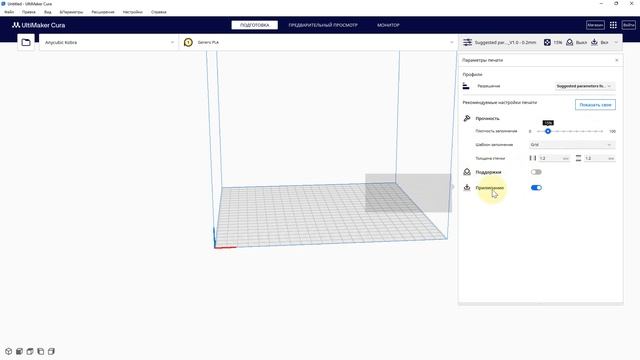The image size is (640, 360).
Task: Click the Прилипание label
Action: click(x=490, y=188)
